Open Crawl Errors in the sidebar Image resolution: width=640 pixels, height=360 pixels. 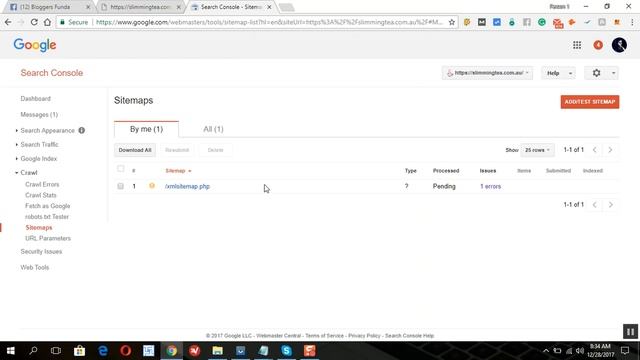click(x=42, y=184)
